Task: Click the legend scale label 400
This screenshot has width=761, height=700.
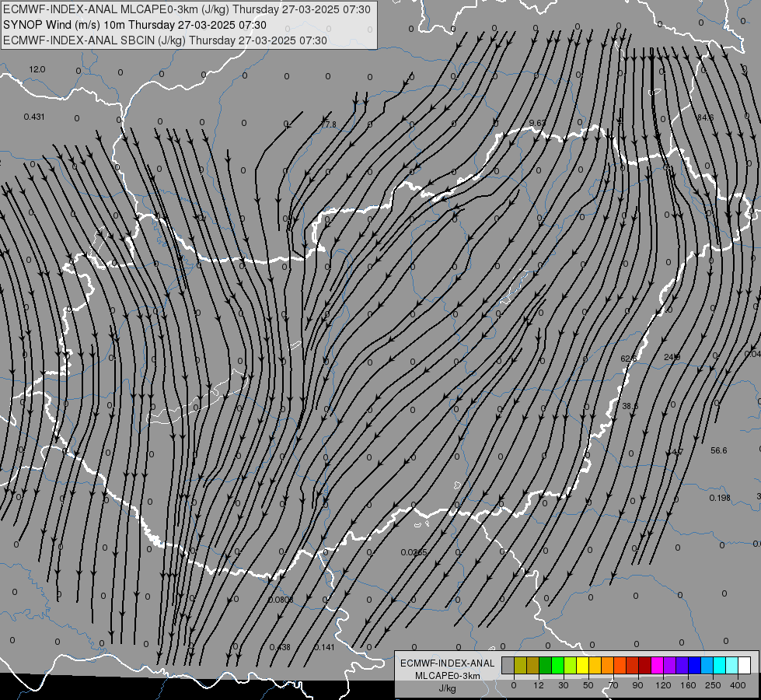Action: 738,685
